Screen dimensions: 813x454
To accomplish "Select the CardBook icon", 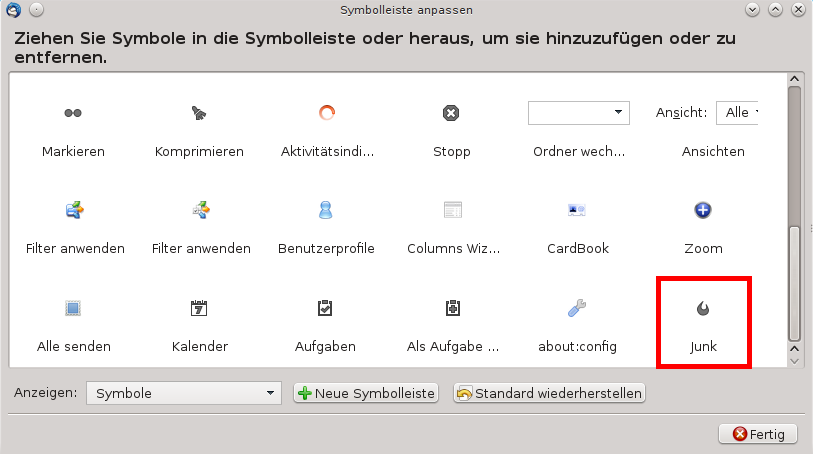I will click(x=577, y=210).
